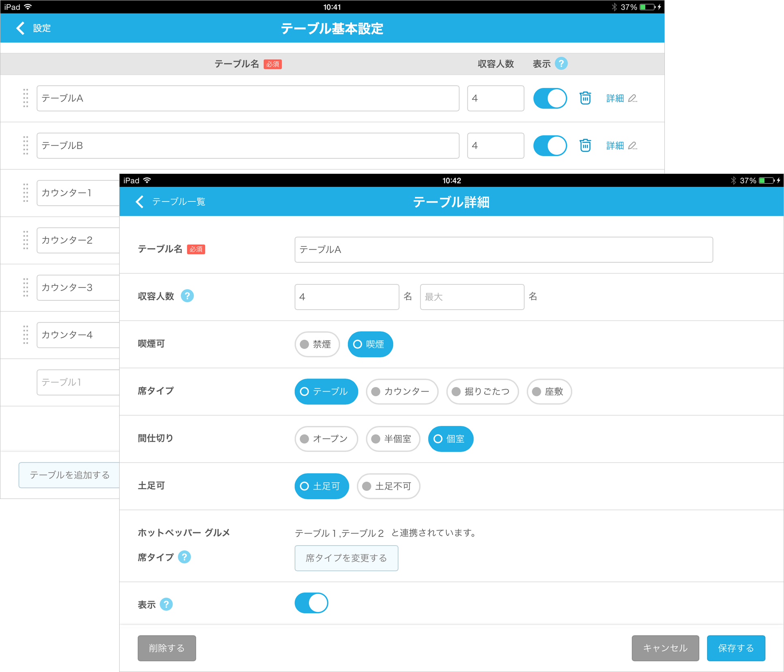Click the trash icon for テーブルA row

click(x=585, y=98)
